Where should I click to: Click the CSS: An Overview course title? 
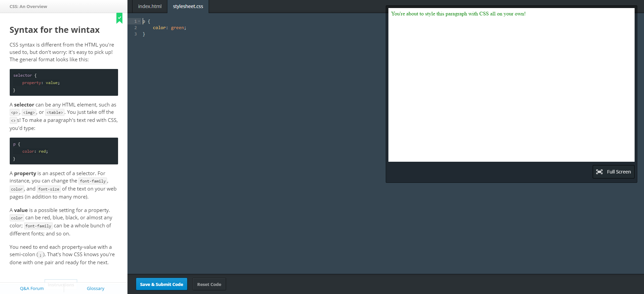coord(29,6)
